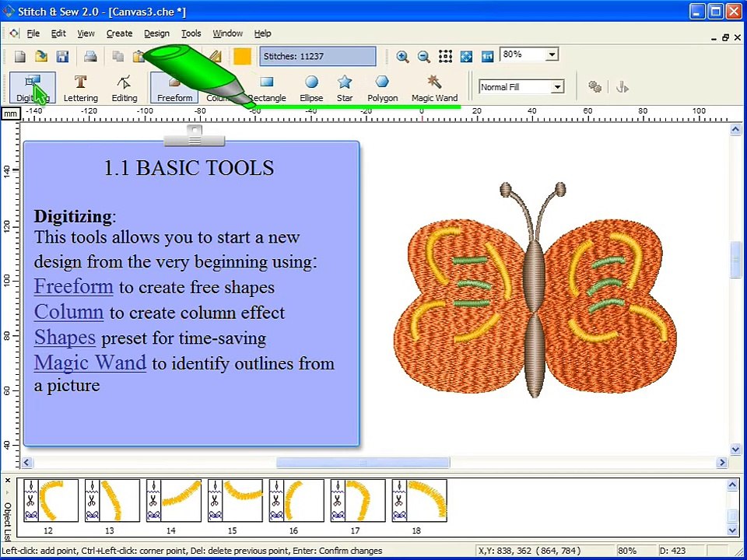Select the Digitizing tool

tap(33, 88)
